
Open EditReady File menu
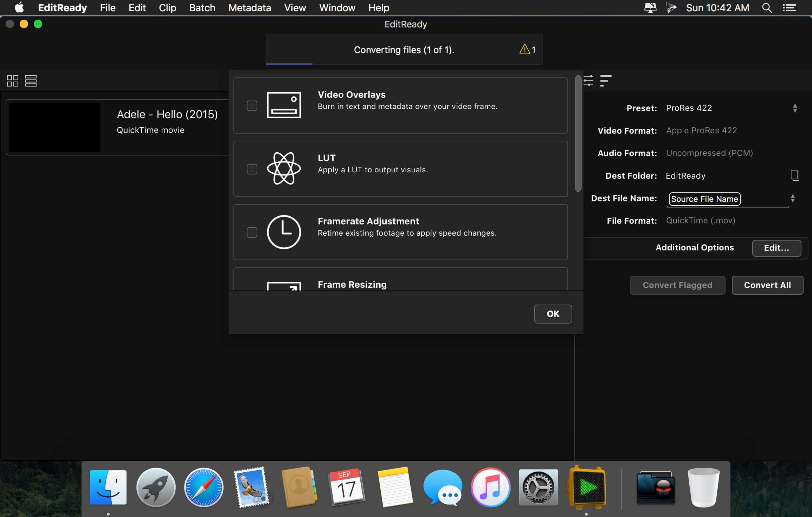tap(107, 8)
